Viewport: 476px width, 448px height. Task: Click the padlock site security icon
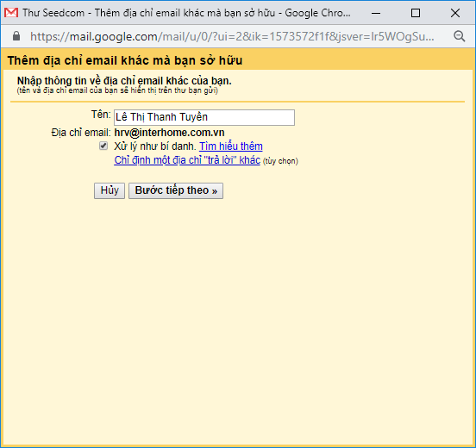click(16, 36)
